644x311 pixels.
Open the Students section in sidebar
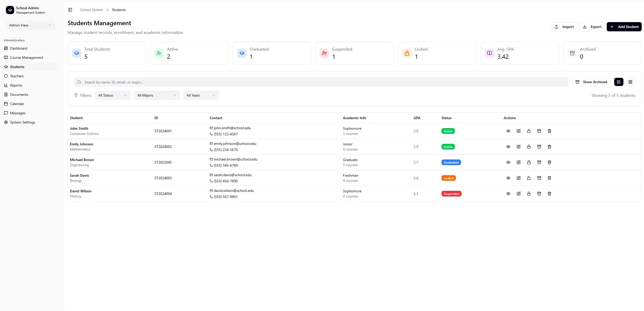click(x=17, y=67)
